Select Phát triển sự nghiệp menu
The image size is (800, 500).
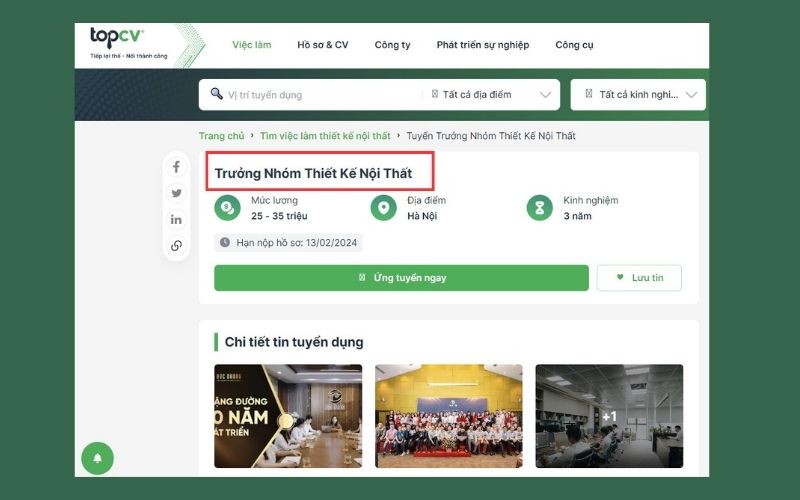point(483,45)
